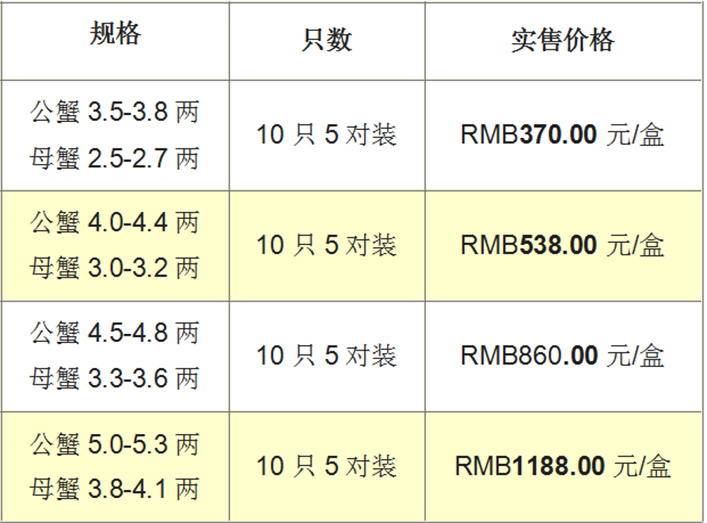Click the 只数 column header
707x523 pixels.
pos(327,40)
